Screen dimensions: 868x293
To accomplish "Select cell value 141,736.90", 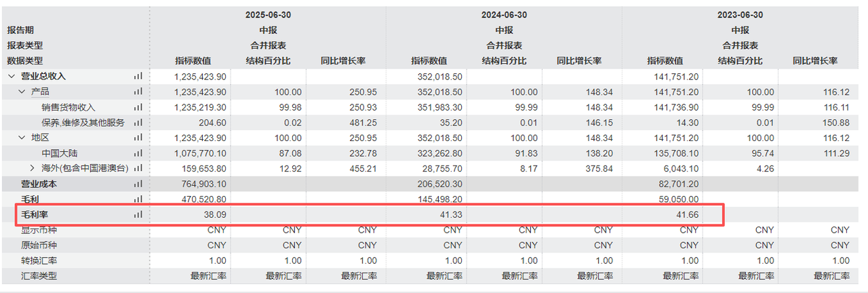I will point(677,107).
